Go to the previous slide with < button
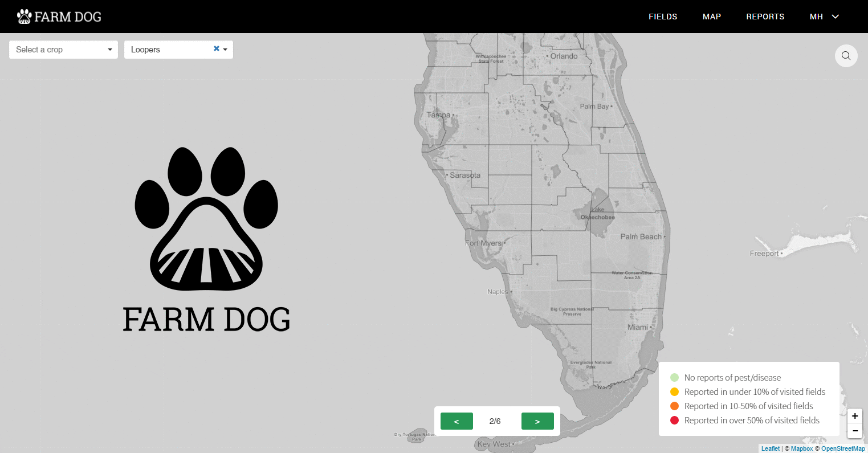 tap(457, 421)
